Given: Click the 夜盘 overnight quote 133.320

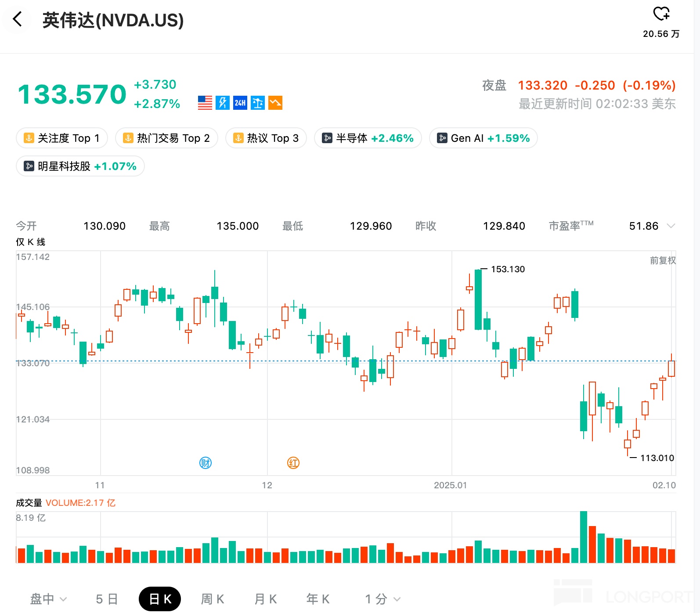Looking at the screenshot, I should pos(543,85).
